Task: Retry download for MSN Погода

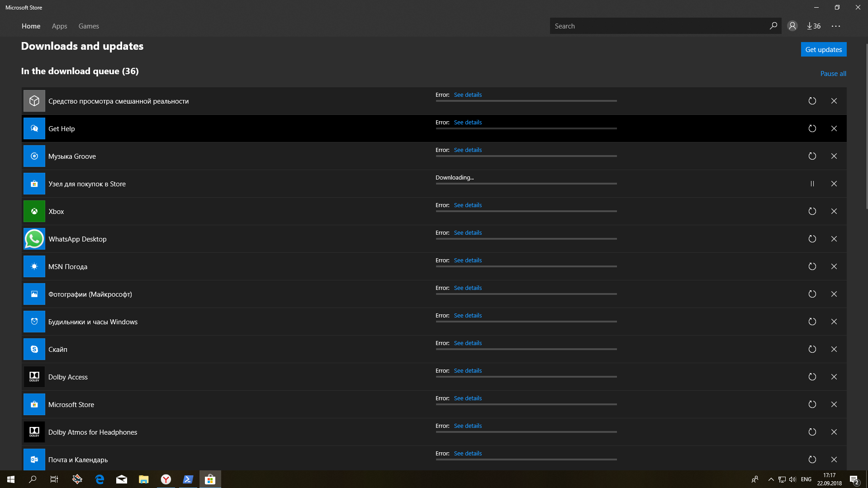Action: [812, 266]
